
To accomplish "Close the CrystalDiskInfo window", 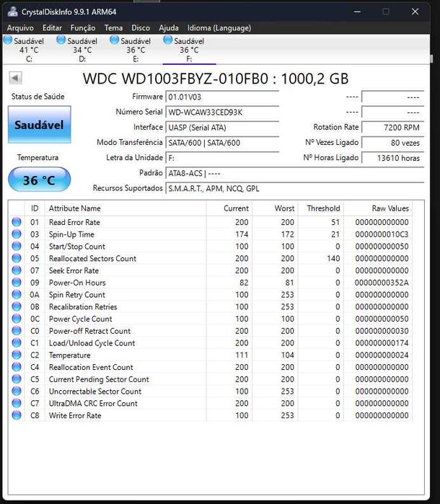I will click(415, 12).
